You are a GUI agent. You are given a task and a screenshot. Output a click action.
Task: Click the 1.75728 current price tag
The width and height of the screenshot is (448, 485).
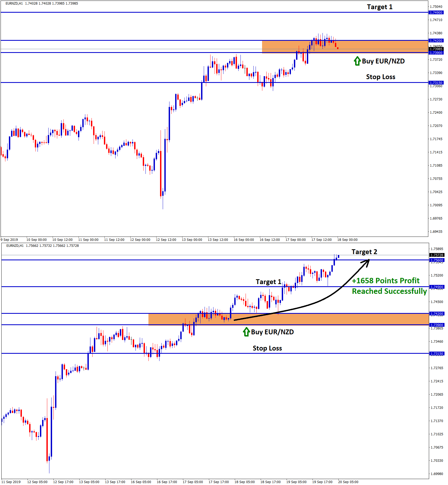[x=437, y=255]
